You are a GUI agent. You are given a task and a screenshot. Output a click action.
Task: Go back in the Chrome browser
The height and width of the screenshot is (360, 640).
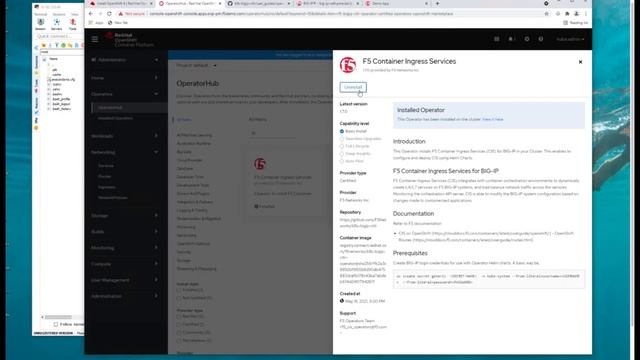pos(91,13)
